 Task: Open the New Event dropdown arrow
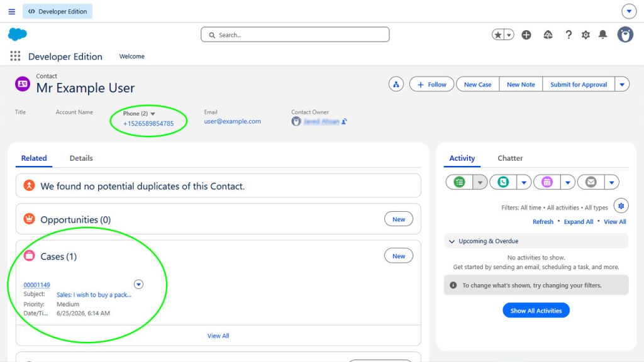(x=568, y=182)
